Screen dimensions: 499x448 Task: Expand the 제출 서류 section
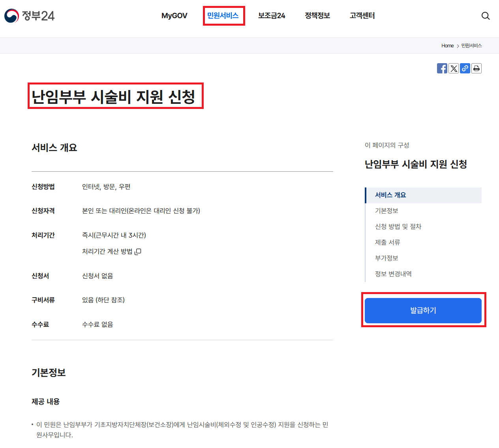(388, 242)
